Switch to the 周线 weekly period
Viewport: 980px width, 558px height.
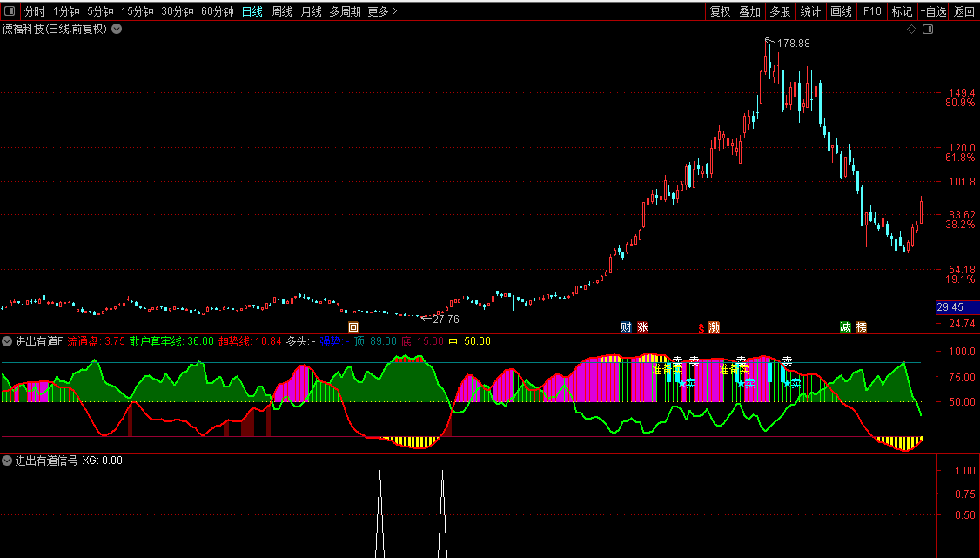pos(282,11)
